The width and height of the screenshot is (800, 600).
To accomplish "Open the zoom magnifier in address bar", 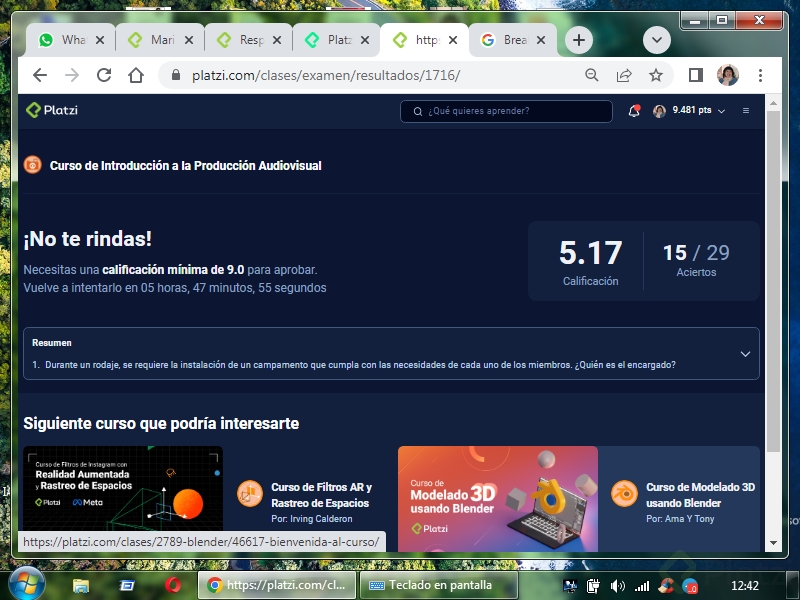I will click(592, 76).
